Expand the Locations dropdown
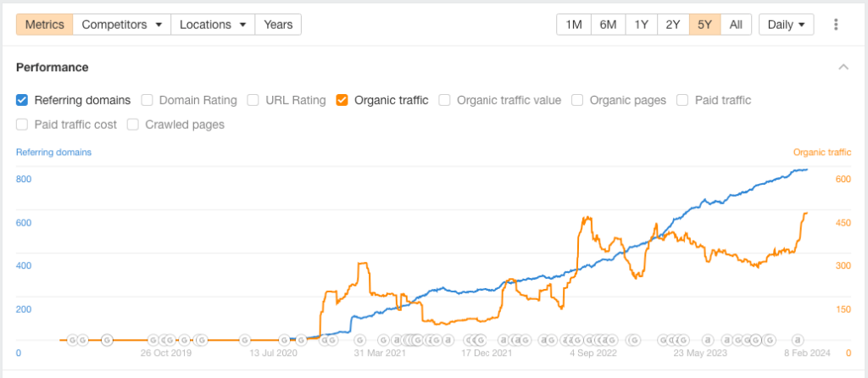The height and width of the screenshot is (378, 868). [x=213, y=25]
